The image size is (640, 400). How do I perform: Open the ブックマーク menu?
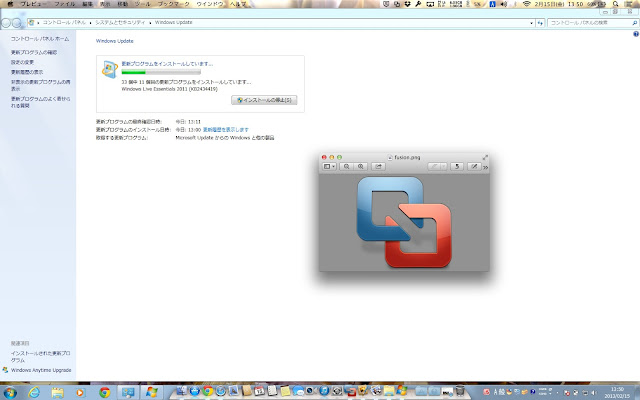click(174, 4)
